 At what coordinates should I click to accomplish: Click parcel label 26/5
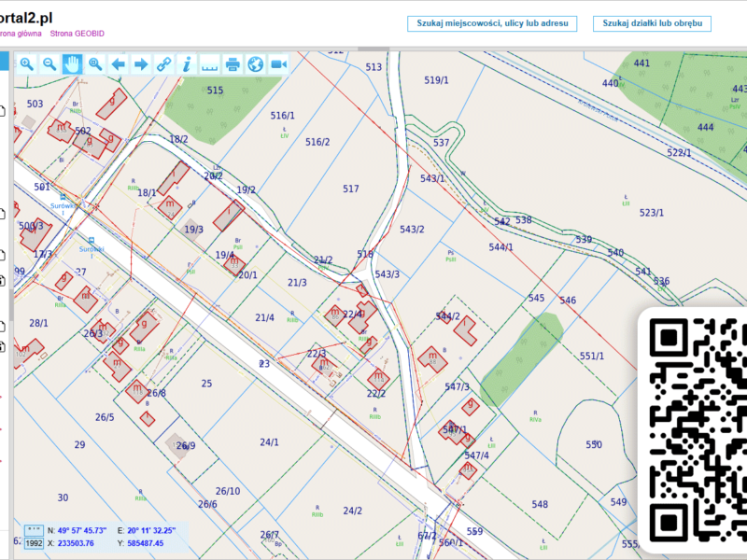point(105,417)
